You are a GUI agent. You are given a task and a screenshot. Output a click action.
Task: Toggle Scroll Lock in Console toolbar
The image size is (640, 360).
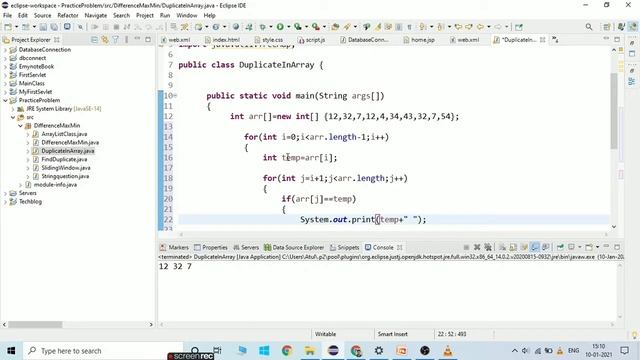coord(513,247)
